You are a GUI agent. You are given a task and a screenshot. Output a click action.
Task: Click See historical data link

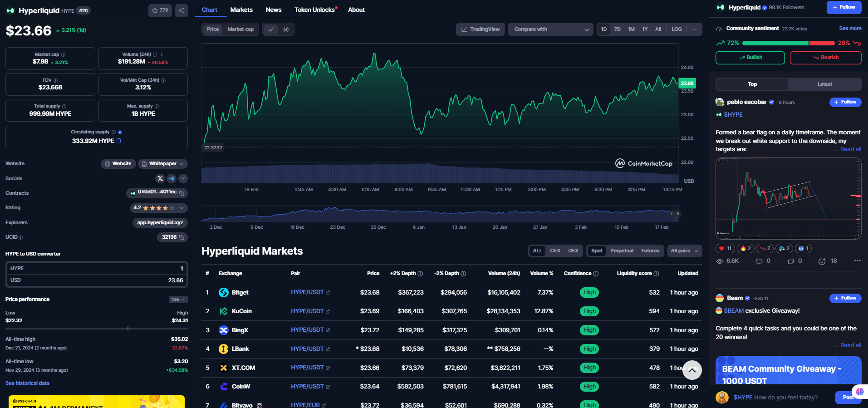27,383
